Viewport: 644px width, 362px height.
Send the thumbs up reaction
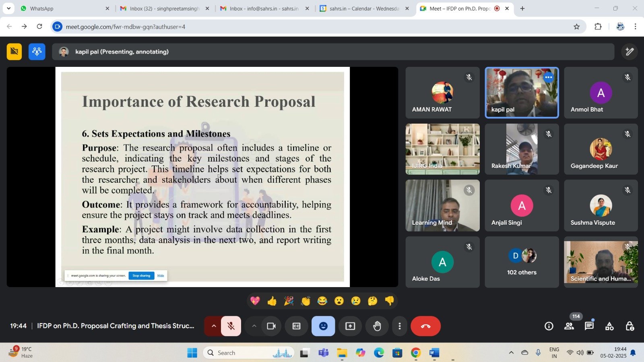(x=272, y=301)
